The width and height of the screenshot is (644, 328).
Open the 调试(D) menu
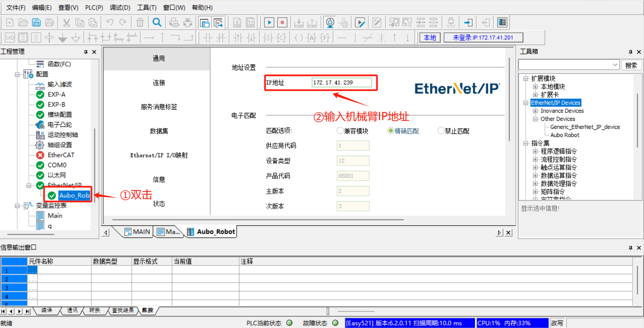[120, 7]
